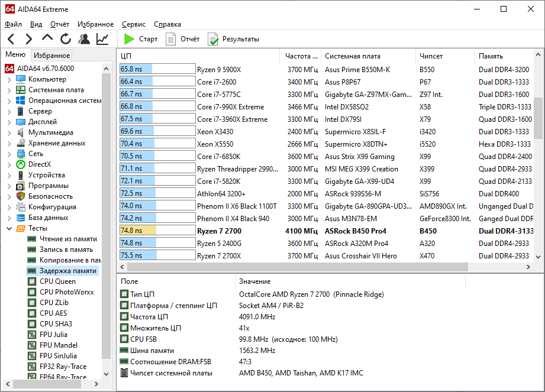Open the user profile toolbar icon
The image size is (545, 392).
[x=84, y=39]
